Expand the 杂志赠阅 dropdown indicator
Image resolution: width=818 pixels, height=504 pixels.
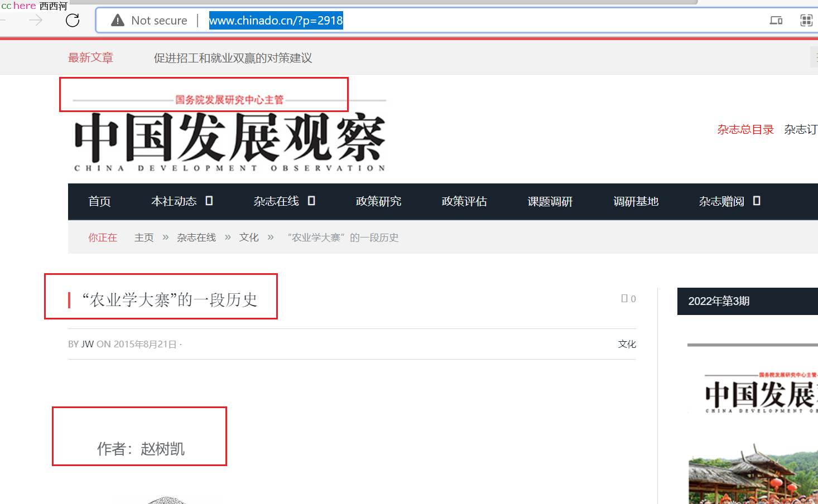[x=757, y=201]
